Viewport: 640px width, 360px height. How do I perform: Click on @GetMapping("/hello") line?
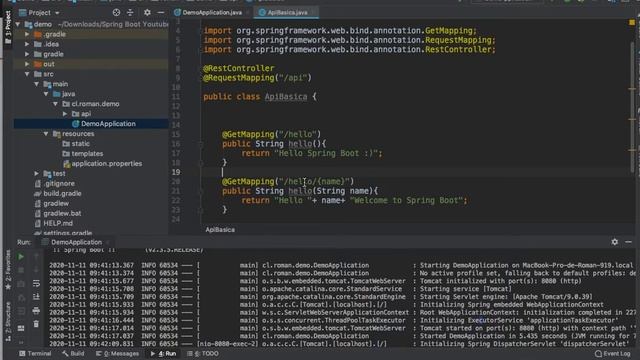coord(271,134)
